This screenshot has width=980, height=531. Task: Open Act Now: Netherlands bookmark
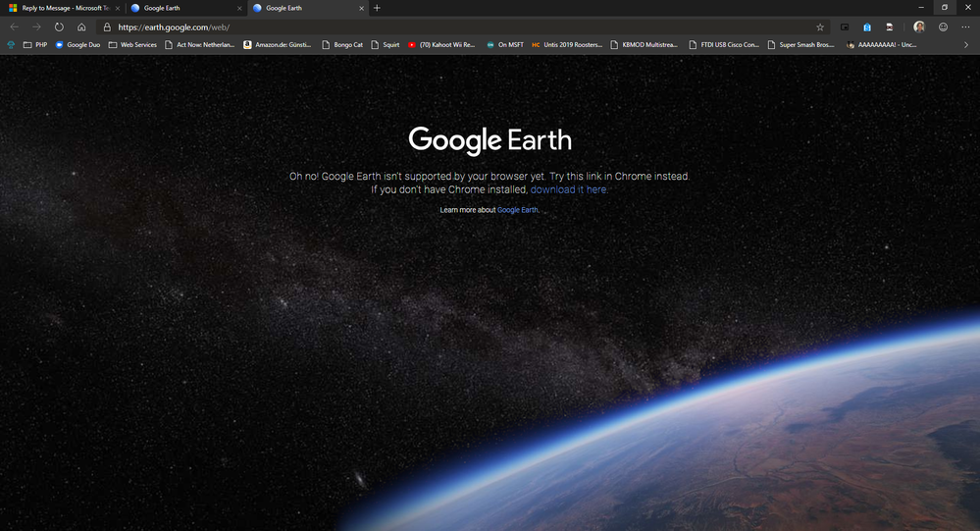pos(200,45)
